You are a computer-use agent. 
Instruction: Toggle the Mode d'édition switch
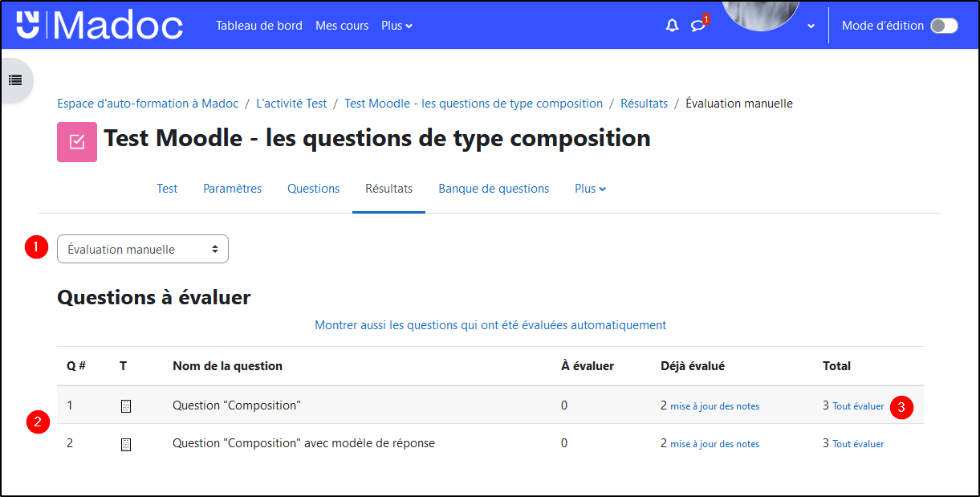point(943,26)
